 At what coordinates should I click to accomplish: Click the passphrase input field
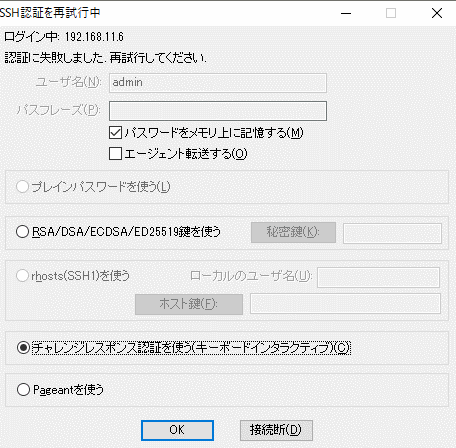pyautogui.click(x=218, y=111)
